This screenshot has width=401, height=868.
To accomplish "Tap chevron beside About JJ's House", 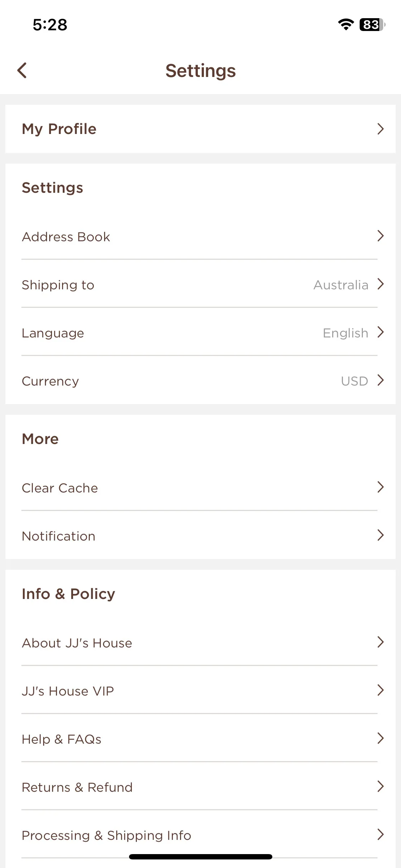I will click(380, 642).
